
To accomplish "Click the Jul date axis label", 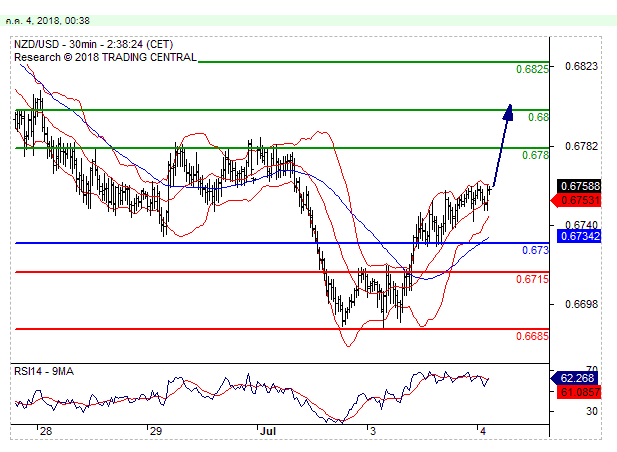I will click(x=268, y=432).
